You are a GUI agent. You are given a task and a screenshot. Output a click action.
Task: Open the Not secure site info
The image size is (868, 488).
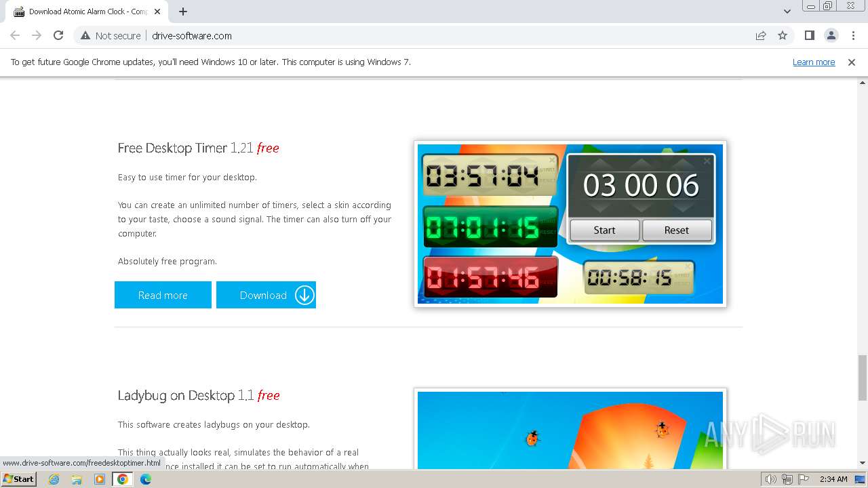(111, 35)
